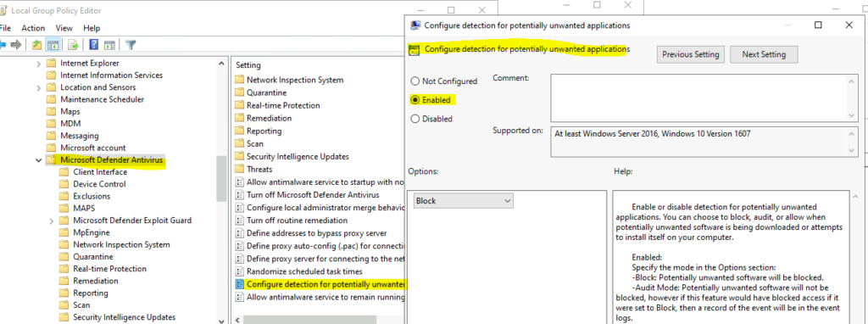Select Security Intelligence Updates in the tree
This screenshot has height=324, width=868.
click(x=124, y=317)
